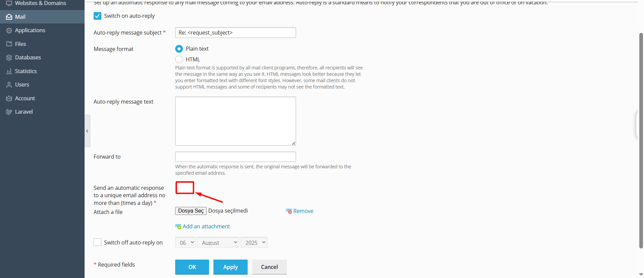The image size is (644, 278).
Task: Click the Mail envelope icon in sidebar
Action: coord(9,17)
